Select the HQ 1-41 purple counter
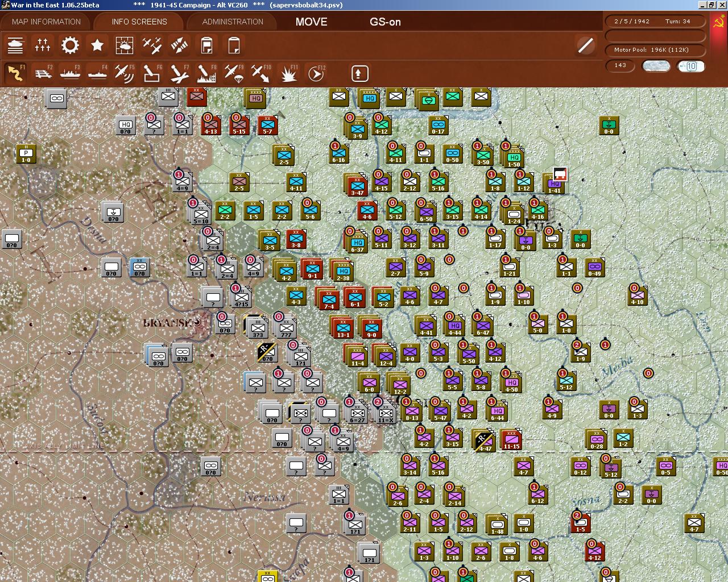The image size is (728, 582). pos(555,183)
